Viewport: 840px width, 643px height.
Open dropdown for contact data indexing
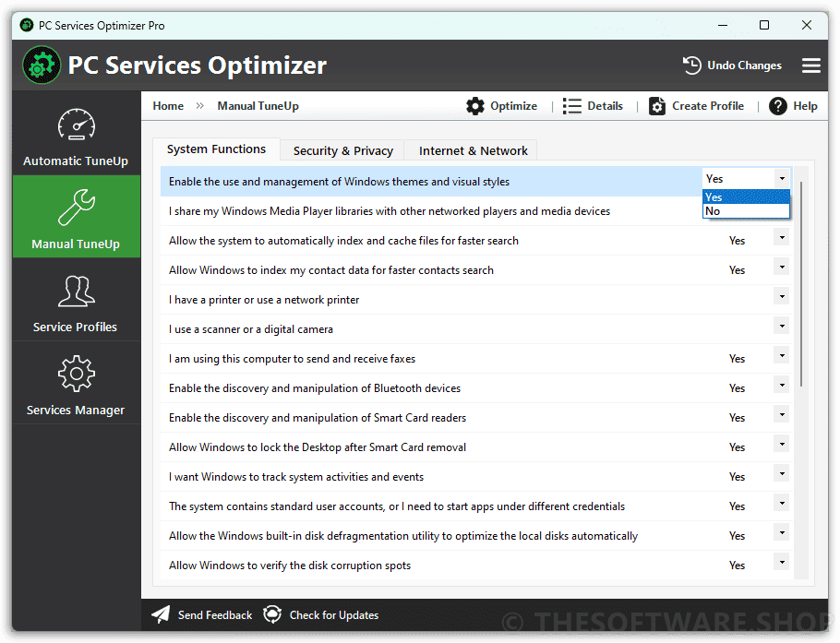(x=782, y=267)
